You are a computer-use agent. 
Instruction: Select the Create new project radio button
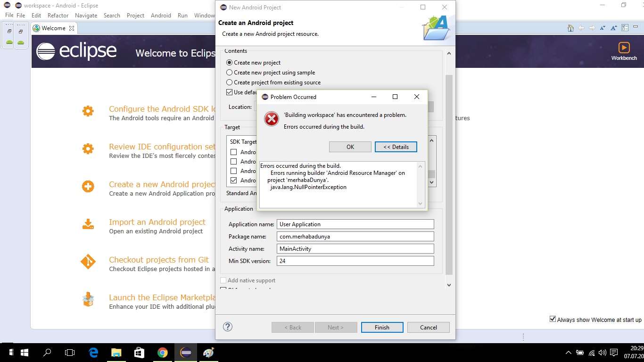[x=230, y=62]
